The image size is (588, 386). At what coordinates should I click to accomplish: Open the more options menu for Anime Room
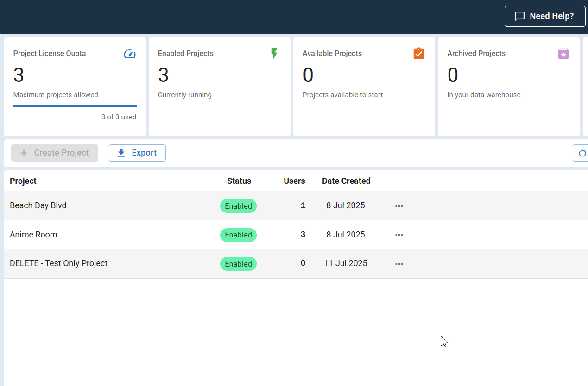click(399, 235)
